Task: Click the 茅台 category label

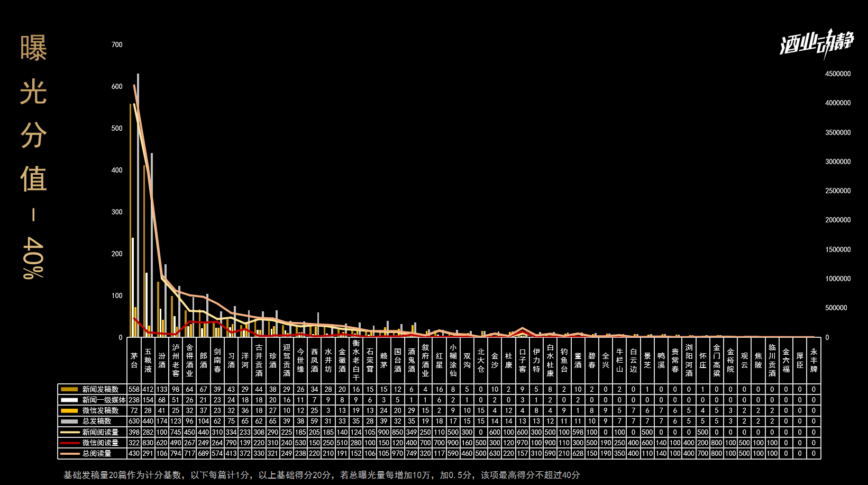Action: click(134, 361)
